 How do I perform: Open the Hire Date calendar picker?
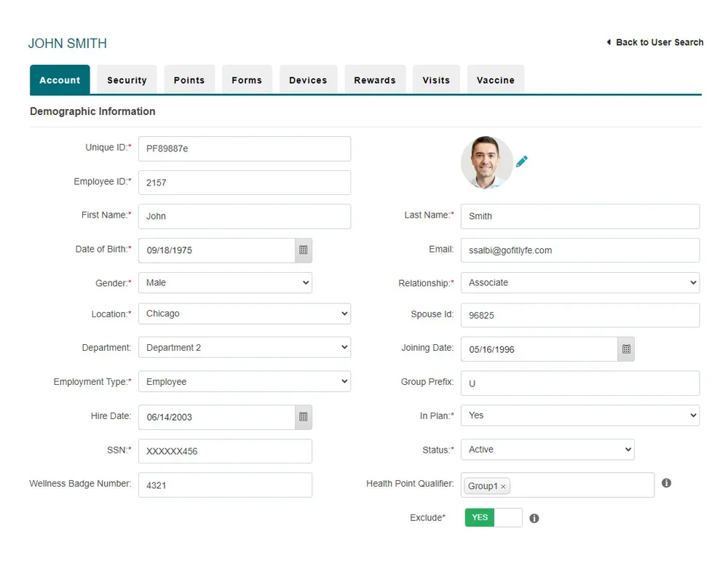pos(303,417)
